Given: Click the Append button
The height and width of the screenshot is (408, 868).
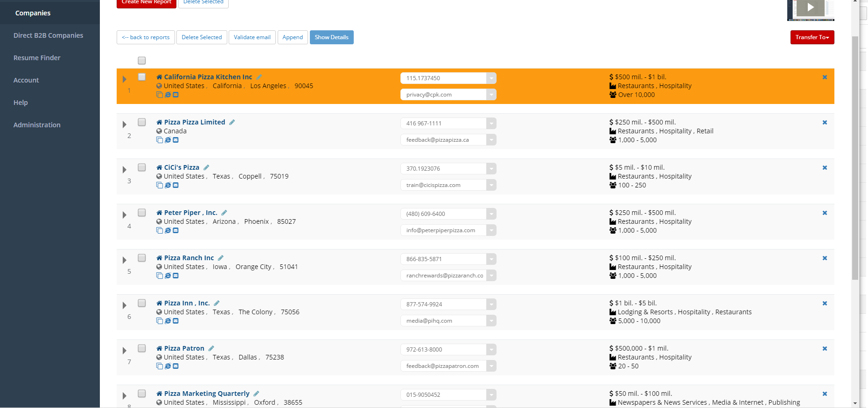Looking at the screenshot, I should click(x=293, y=37).
